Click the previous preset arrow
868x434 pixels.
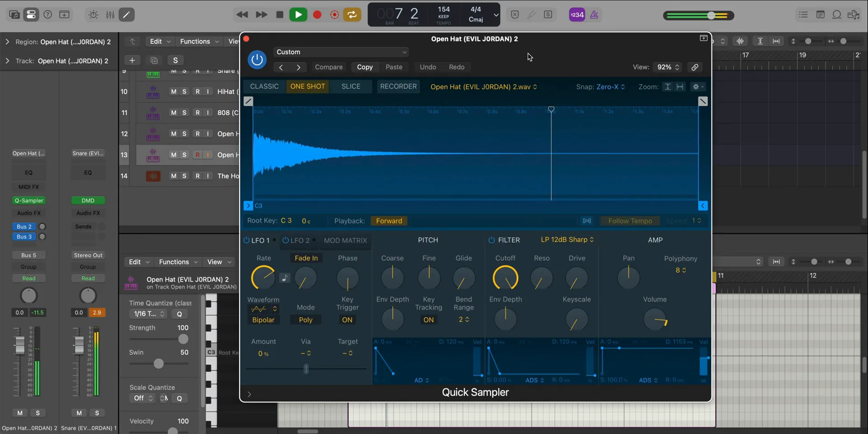click(281, 67)
